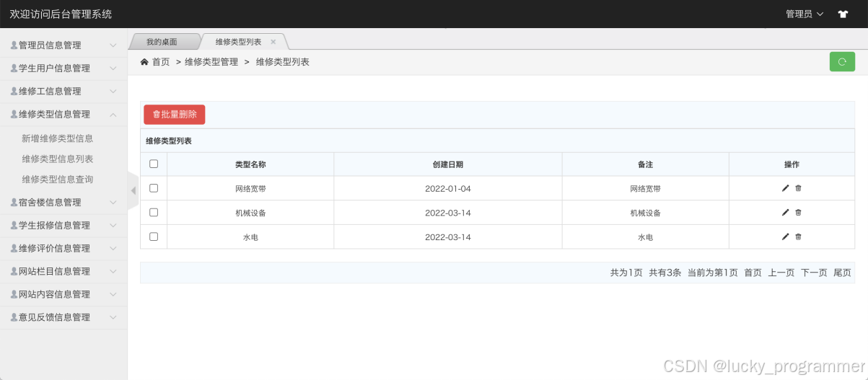Expand the 学生报修信息管理 menu chevron
This screenshot has height=380, width=868.
(113, 225)
